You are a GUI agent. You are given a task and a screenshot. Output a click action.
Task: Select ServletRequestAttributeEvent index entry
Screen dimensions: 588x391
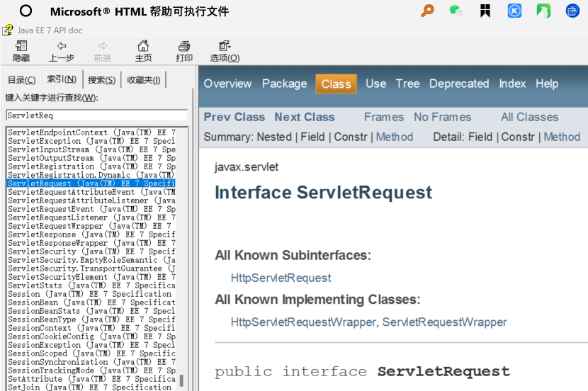point(91,192)
